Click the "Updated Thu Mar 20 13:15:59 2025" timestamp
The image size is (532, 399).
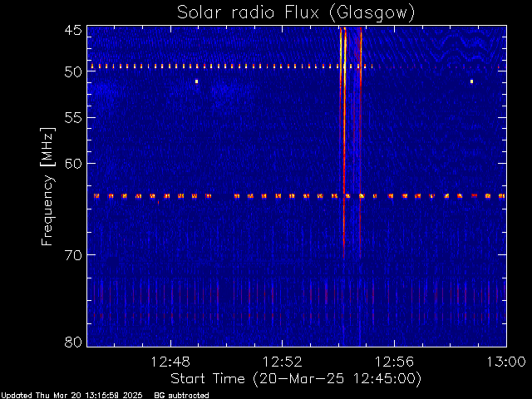tap(72, 396)
